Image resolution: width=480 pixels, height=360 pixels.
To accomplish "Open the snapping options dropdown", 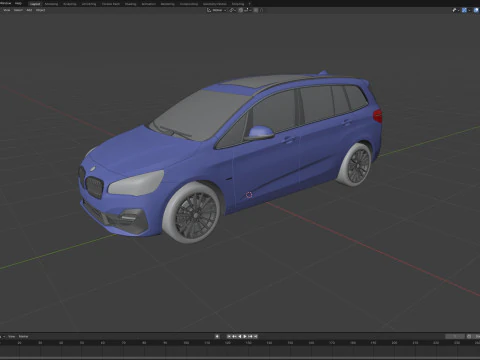I will (x=247, y=10).
